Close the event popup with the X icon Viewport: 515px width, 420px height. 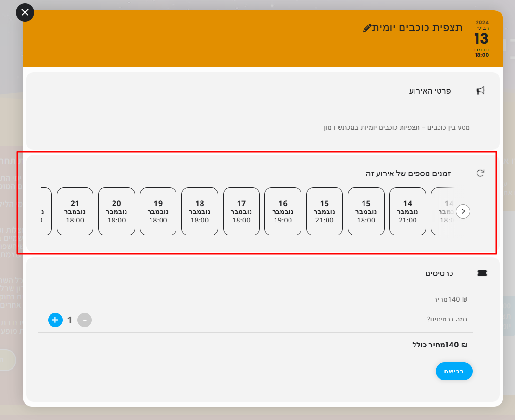coord(25,12)
